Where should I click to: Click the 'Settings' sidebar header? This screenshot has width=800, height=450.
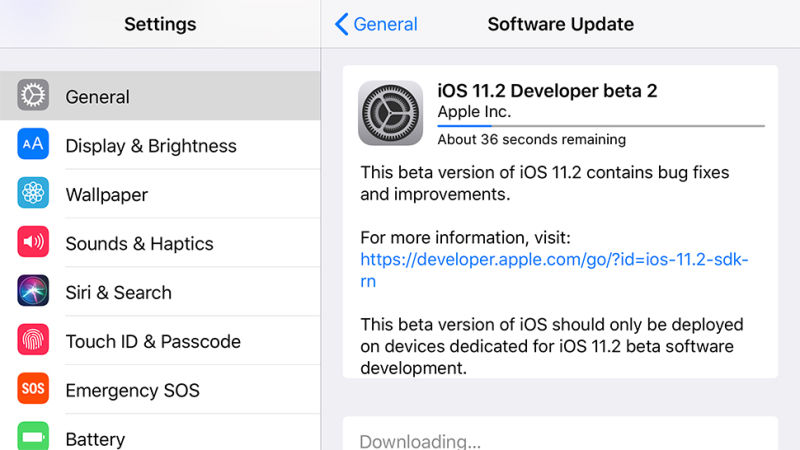(x=160, y=24)
